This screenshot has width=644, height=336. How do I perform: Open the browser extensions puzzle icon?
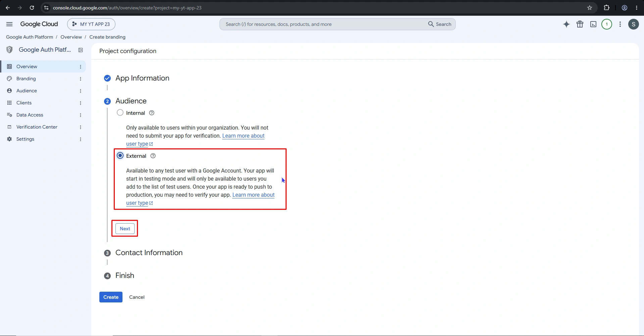tap(606, 8)
